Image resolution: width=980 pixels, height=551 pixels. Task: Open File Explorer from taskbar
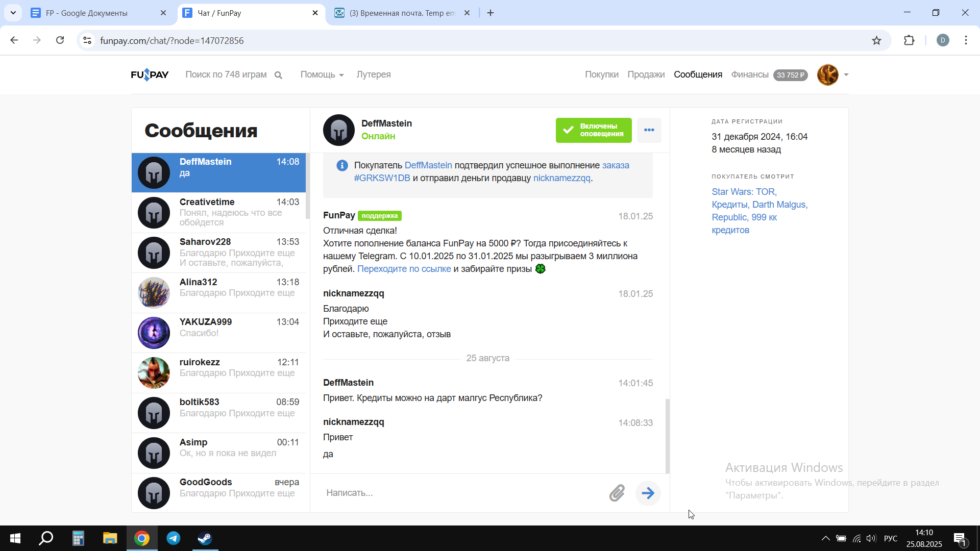[110, 538]
